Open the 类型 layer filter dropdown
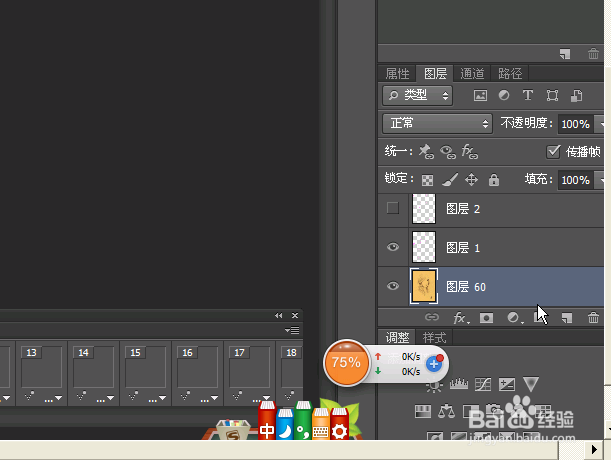611x460 pixels. click(x=417, y=96)
